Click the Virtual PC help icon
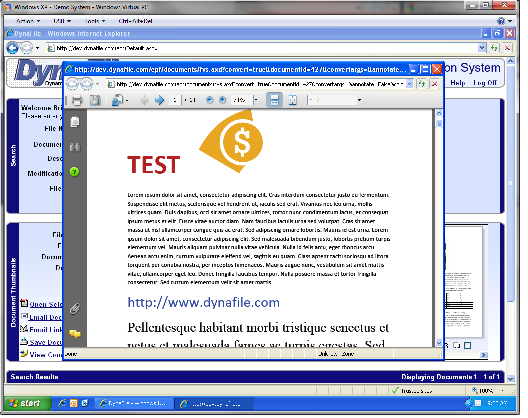Image resolution: width=528 pixels, height=418 pixels. click(501, 21)
